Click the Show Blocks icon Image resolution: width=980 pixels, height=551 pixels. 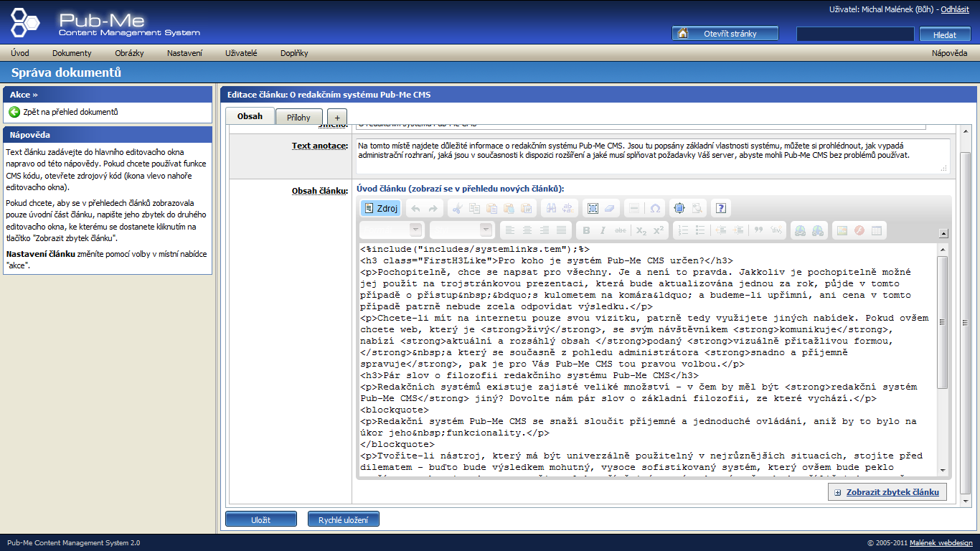click(697, 208)
